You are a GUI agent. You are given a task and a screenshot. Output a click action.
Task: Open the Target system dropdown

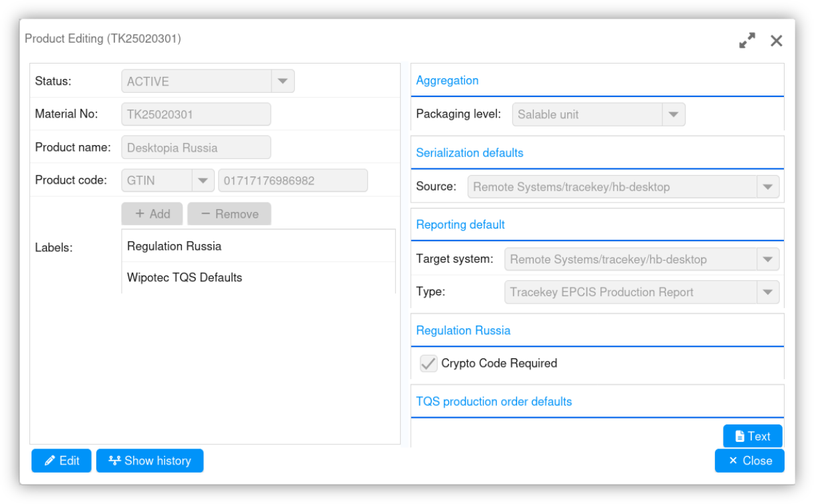click(x=767, y=259)
